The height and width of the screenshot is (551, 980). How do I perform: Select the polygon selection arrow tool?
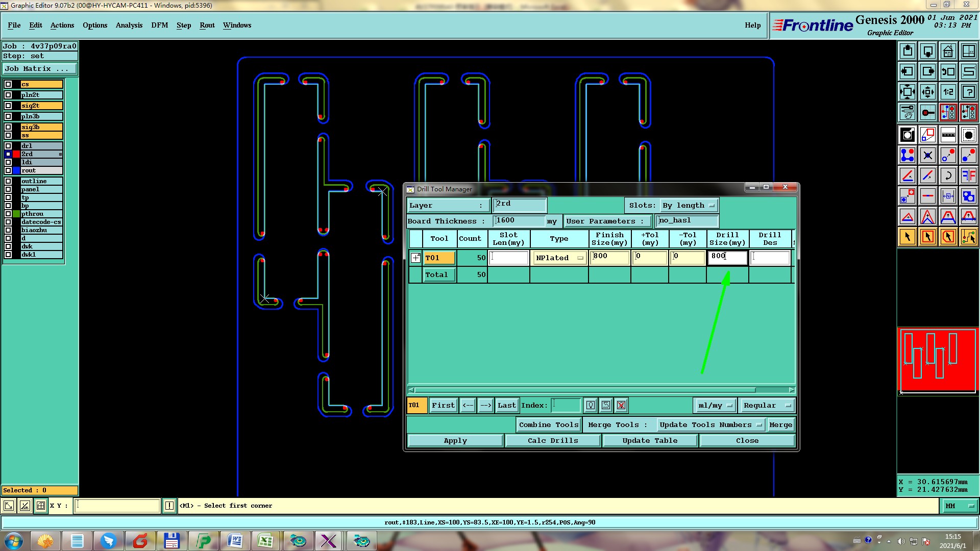pyautogui.click(x=948, y=237)
